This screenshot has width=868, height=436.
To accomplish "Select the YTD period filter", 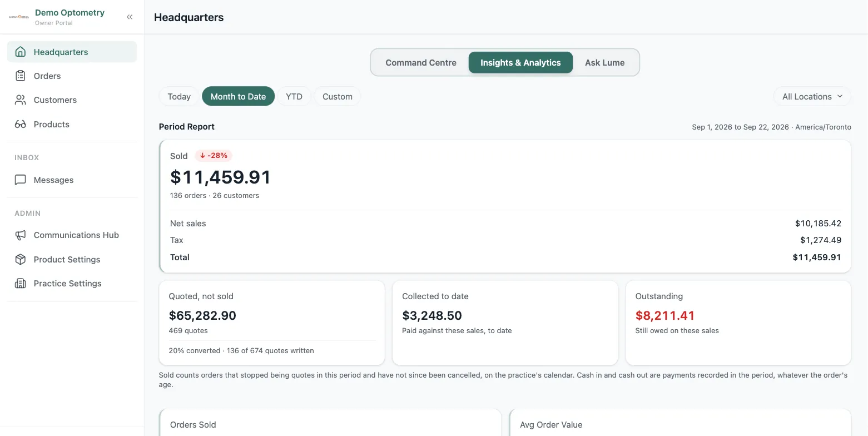I will tap(294, 96).
